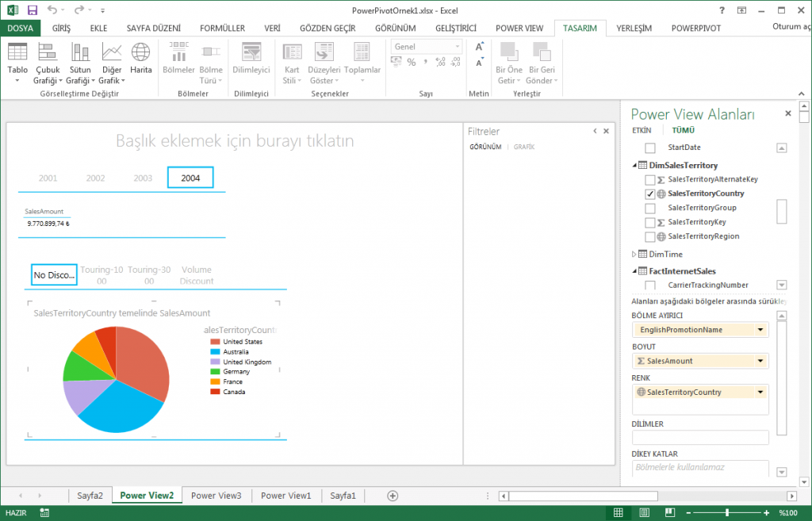Add a new sheet with plus button

(x=393, y=496)
